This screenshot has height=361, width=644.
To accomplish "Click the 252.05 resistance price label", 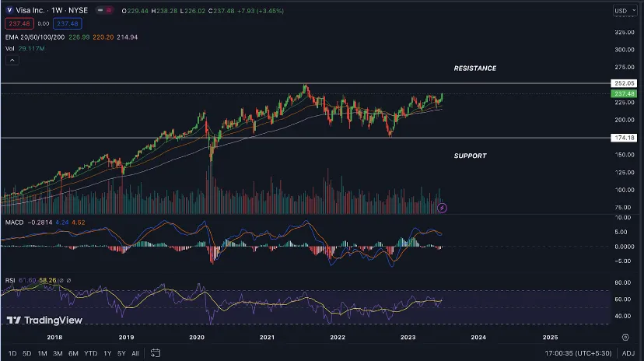I will [624, 83].
